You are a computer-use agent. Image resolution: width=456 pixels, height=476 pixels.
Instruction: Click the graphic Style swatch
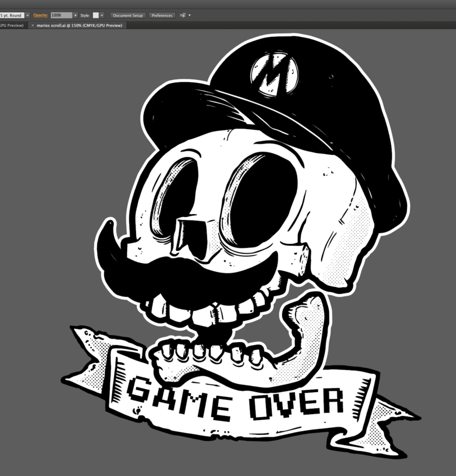(96, 15)
